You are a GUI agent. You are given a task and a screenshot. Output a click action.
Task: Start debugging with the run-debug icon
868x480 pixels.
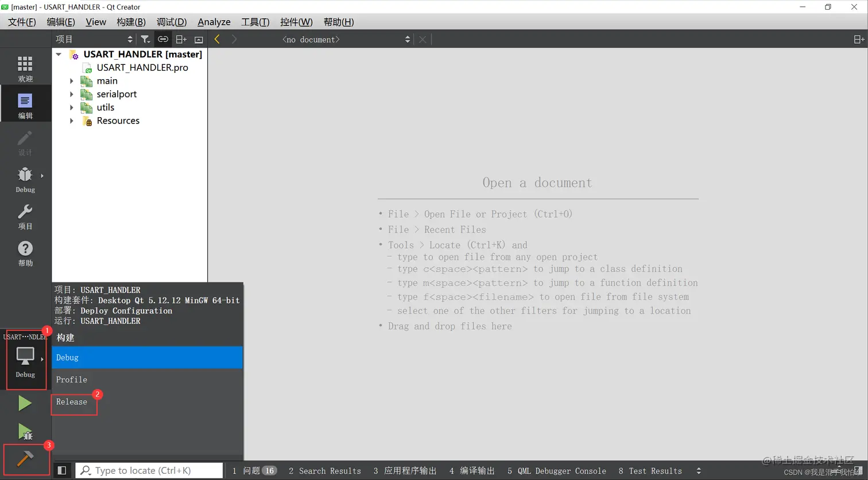coord(25,431)
